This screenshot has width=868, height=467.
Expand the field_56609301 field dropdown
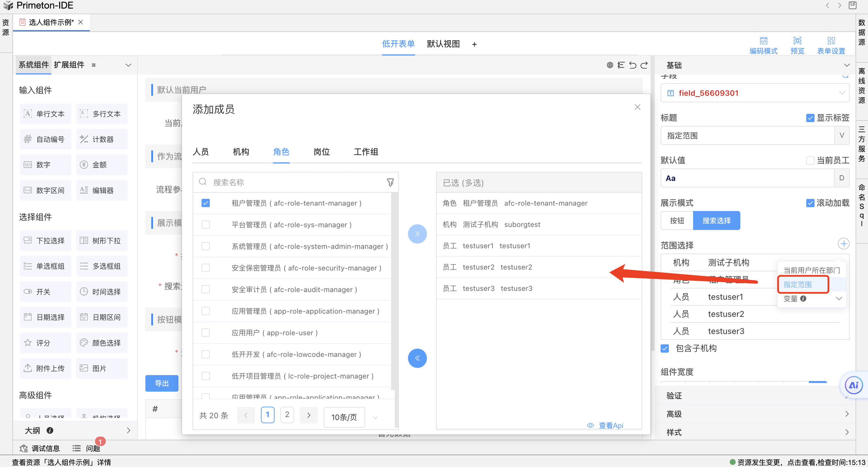pos(842,93)
